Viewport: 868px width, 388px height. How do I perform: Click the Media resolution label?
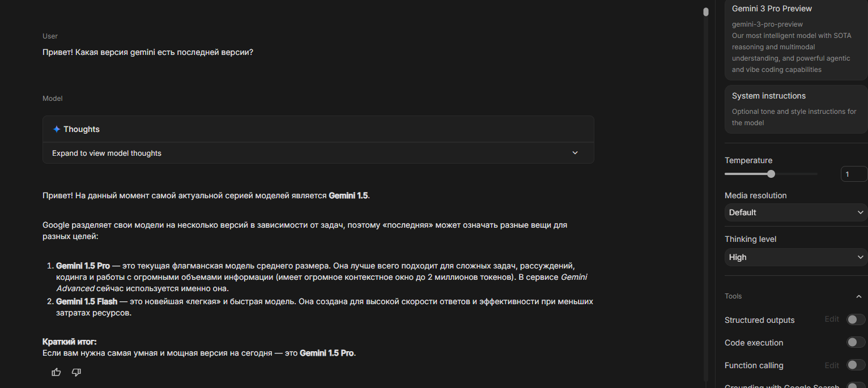756,195
